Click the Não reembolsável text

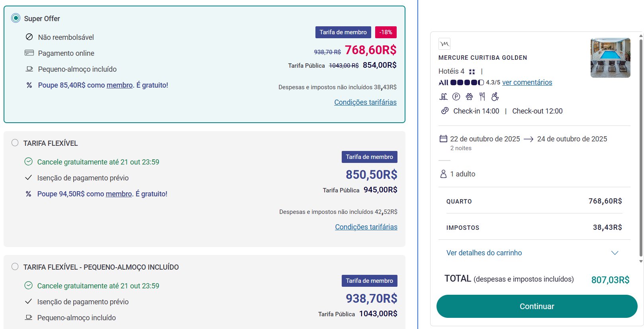pyautogui.click(x=66, y=37)
